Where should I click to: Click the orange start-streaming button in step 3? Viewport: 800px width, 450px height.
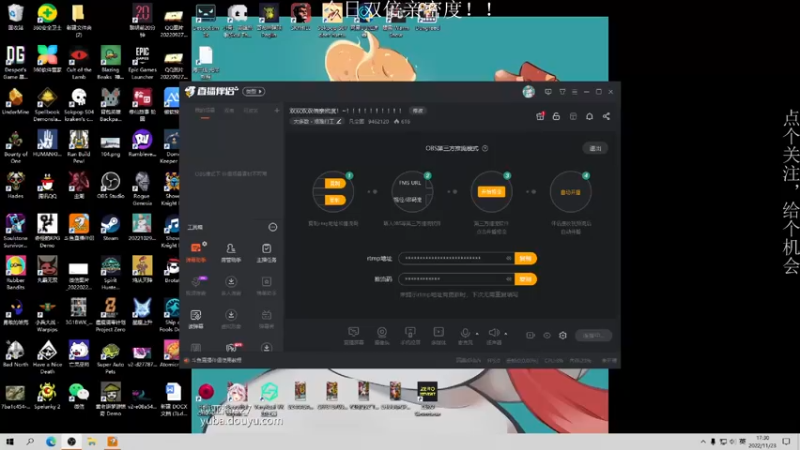491,191
